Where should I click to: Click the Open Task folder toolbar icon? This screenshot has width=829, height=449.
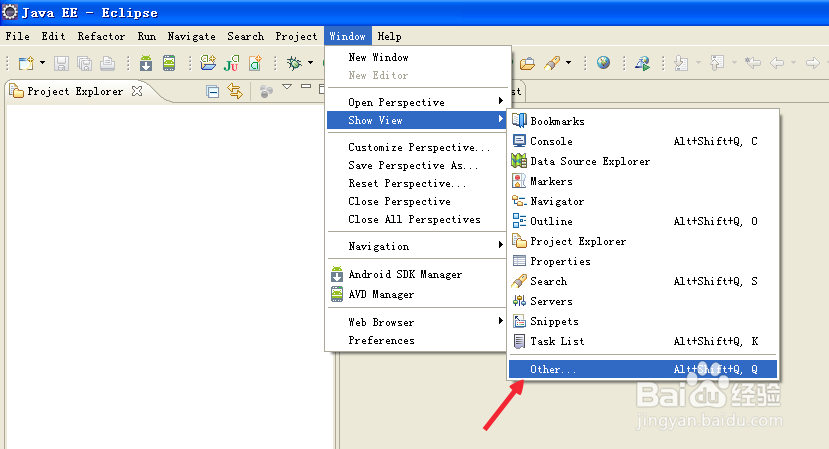(x=527, y=64)
